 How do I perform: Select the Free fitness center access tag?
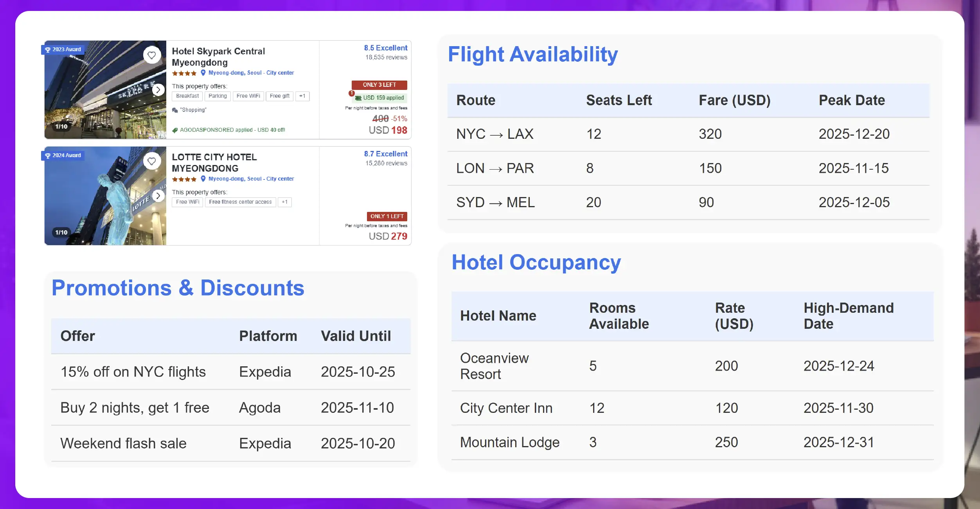[240, 202]
